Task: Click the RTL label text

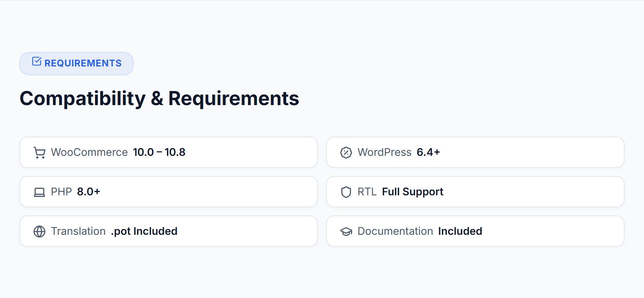Action: pyautogui.click(x=367, y=192)
